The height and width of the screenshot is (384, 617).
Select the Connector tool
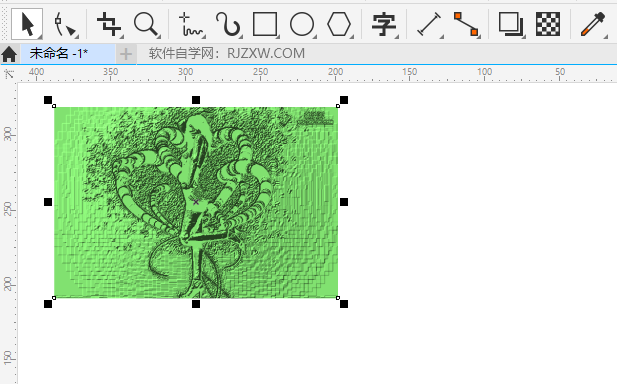point(466,24)
